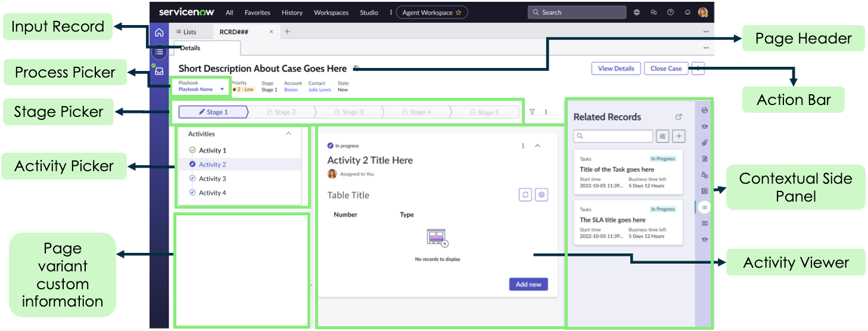Refresh the Table Title list
The image size is (868, 331).
click(525, 195)
